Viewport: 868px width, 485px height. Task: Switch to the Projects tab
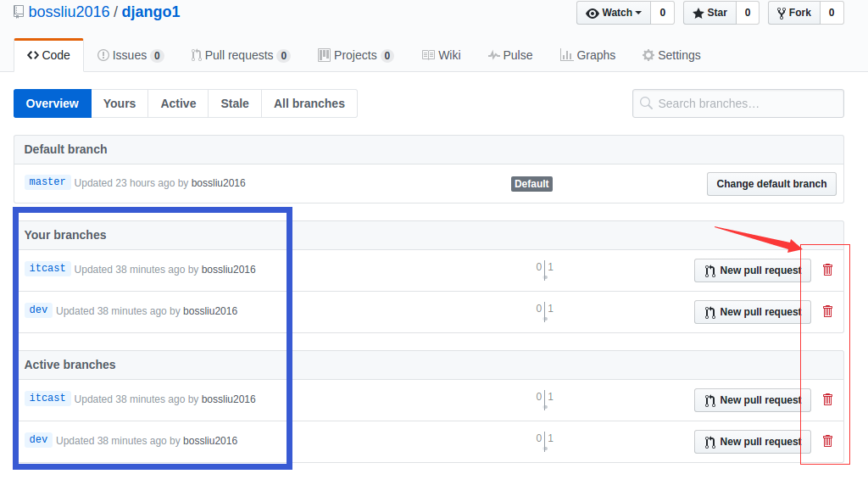[x=354, y=55]
